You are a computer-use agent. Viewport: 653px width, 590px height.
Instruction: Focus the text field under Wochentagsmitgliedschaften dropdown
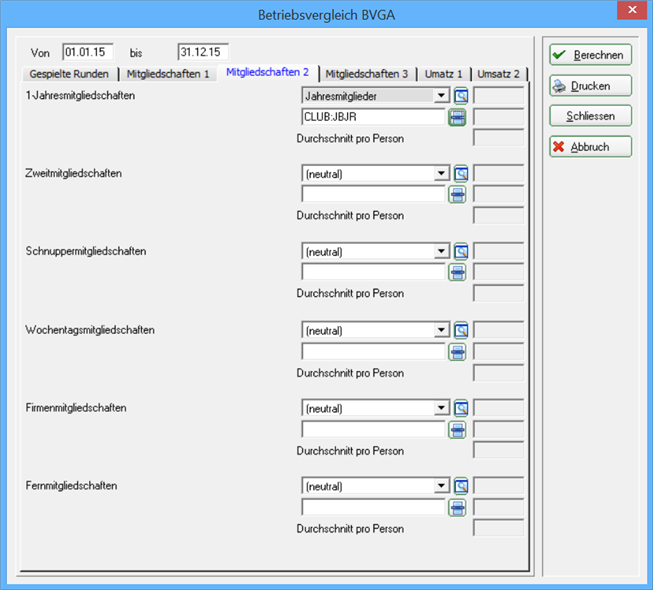pos(373,351)
